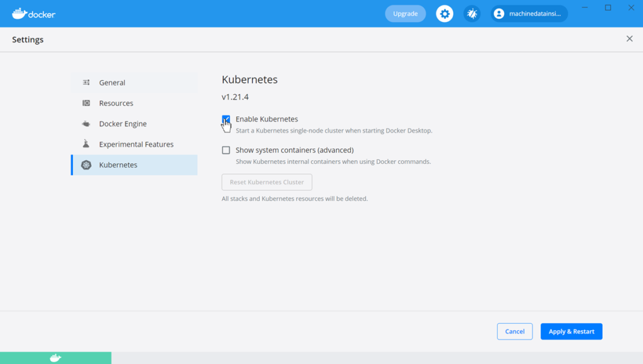This screenshot has height=364, width=643.
Task: Select the Experimental Features tab
Action: click(x=136, y=144)
